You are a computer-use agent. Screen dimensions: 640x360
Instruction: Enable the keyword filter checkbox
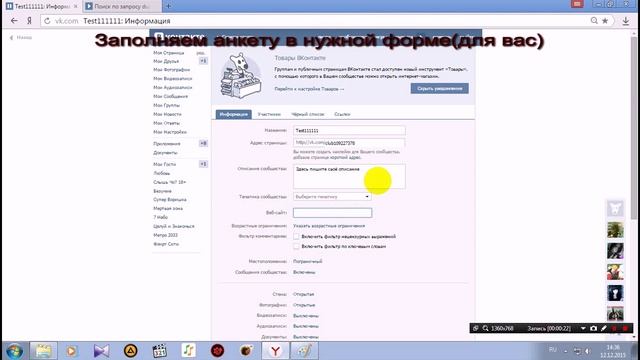tap(296, 247)
